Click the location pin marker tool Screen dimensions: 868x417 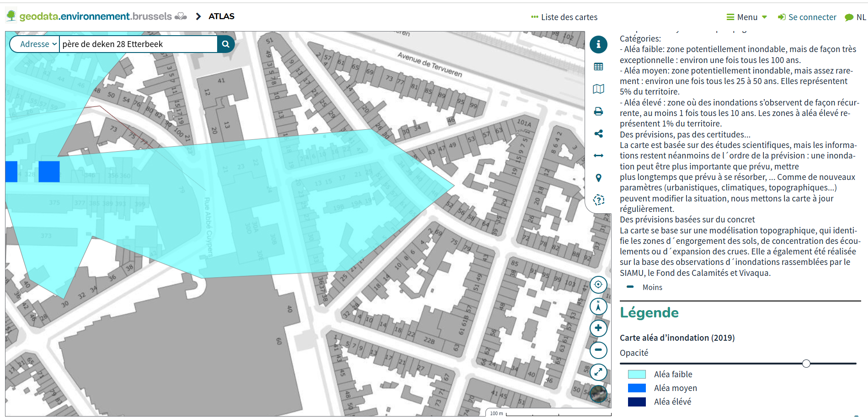598,178
